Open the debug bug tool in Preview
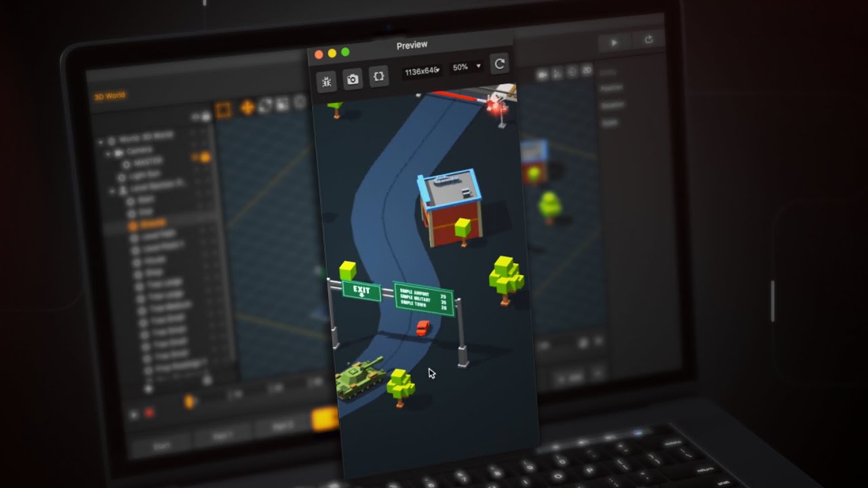Screen dimensions: 868x488 [327, 82]
